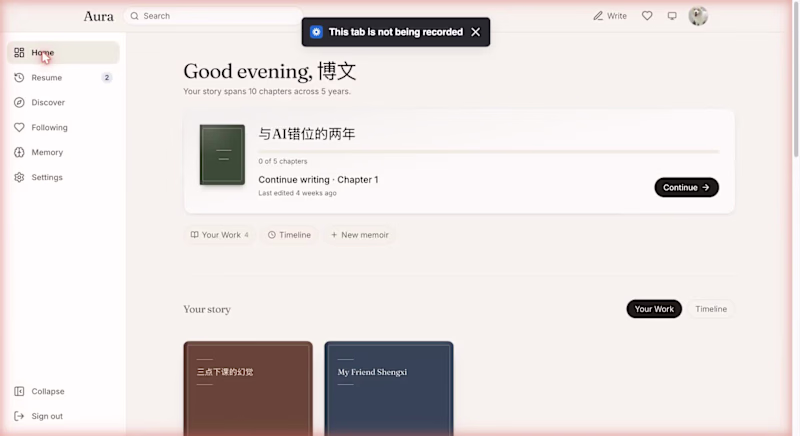The image size is (800, 436).
Task: Open the Memory menu item
Action: point(63,152)
